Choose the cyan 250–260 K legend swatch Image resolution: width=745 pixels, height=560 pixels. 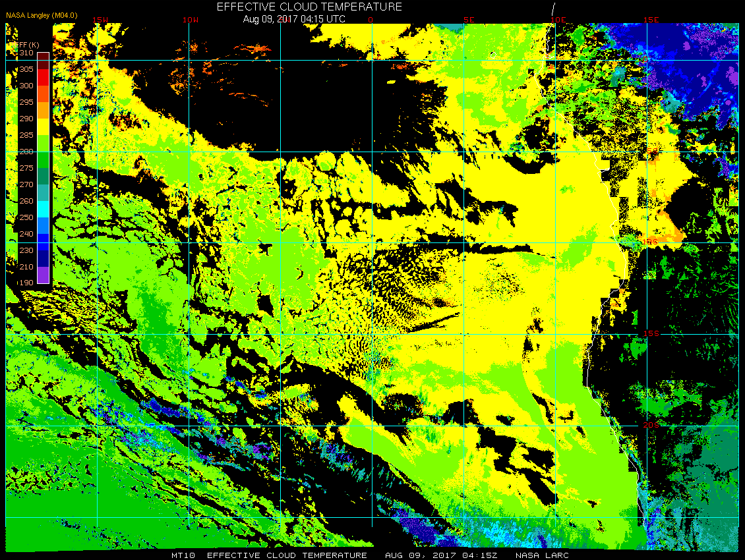tap(44, 209)
